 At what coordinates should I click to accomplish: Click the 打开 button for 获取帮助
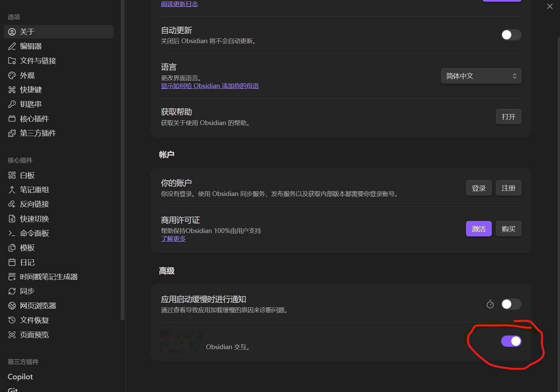(509, 117)
